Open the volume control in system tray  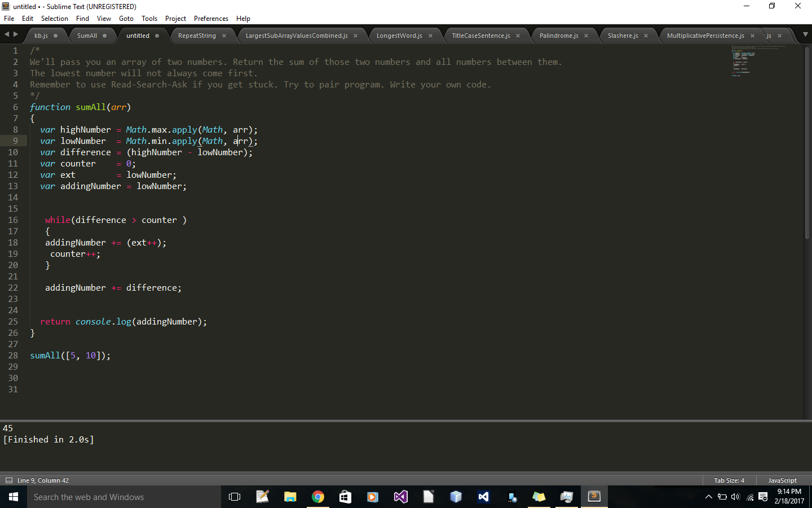pos(736,497)
